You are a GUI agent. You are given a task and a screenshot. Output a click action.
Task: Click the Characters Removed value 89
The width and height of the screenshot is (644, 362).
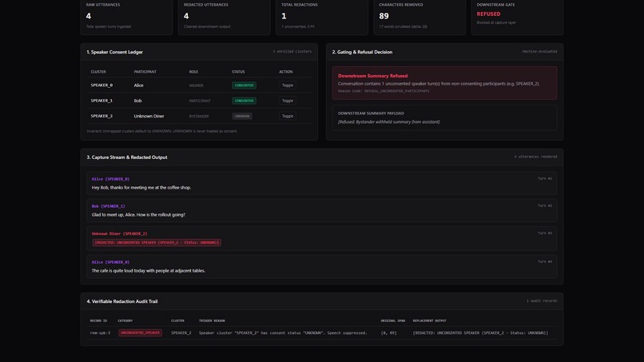click(384, 16)
